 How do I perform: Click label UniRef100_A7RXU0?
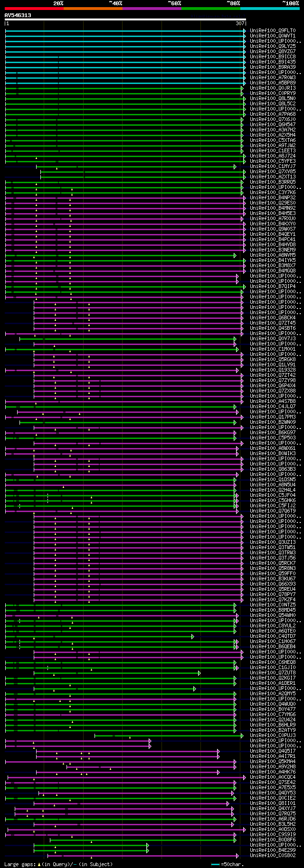[x=273, y=219]
